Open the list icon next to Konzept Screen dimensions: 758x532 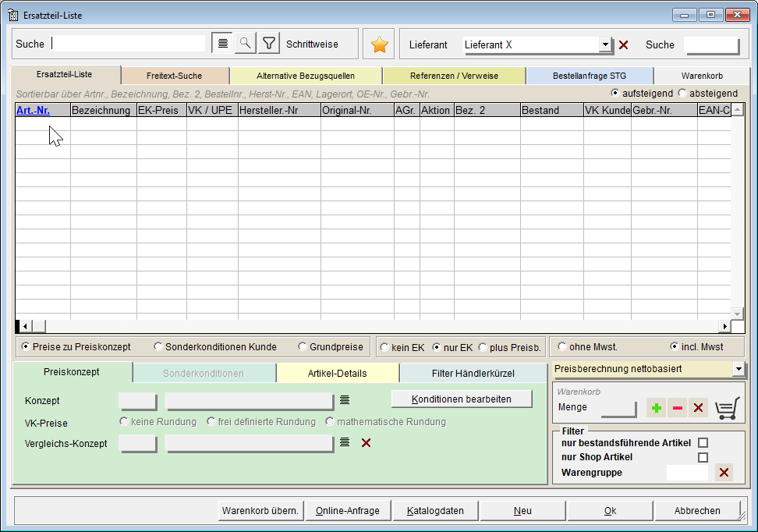[x=345, y=400]
